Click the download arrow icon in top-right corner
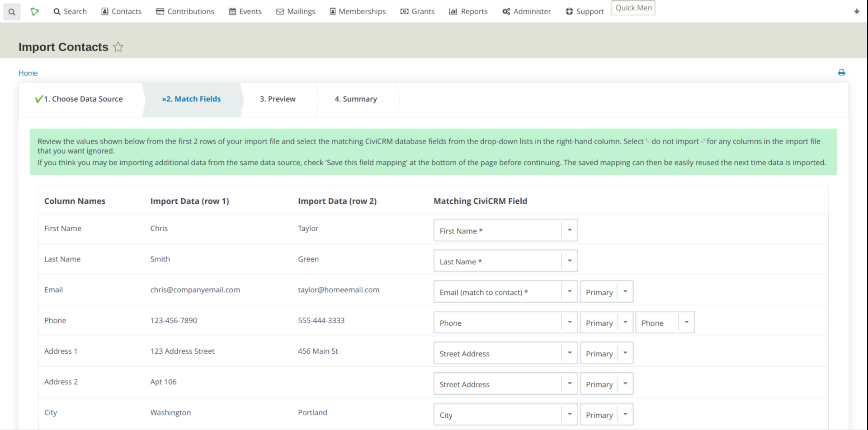The image size is (868, 430). coord(857,12)
